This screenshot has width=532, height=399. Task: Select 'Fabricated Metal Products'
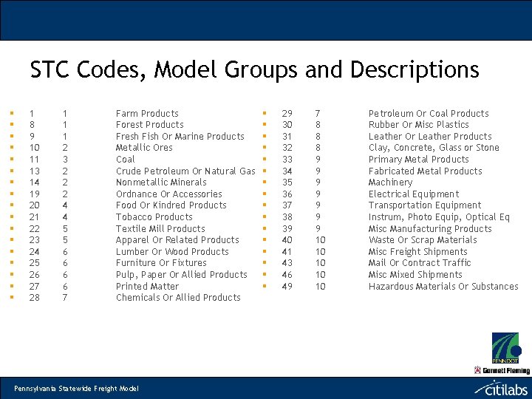(425, 171)
